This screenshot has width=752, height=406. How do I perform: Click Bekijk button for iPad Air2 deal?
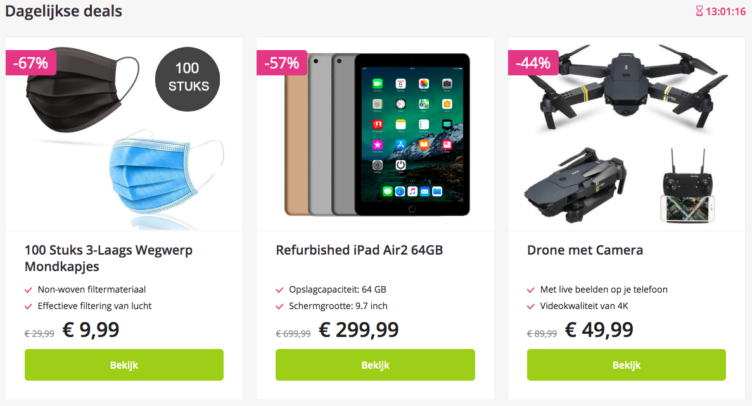375,365
